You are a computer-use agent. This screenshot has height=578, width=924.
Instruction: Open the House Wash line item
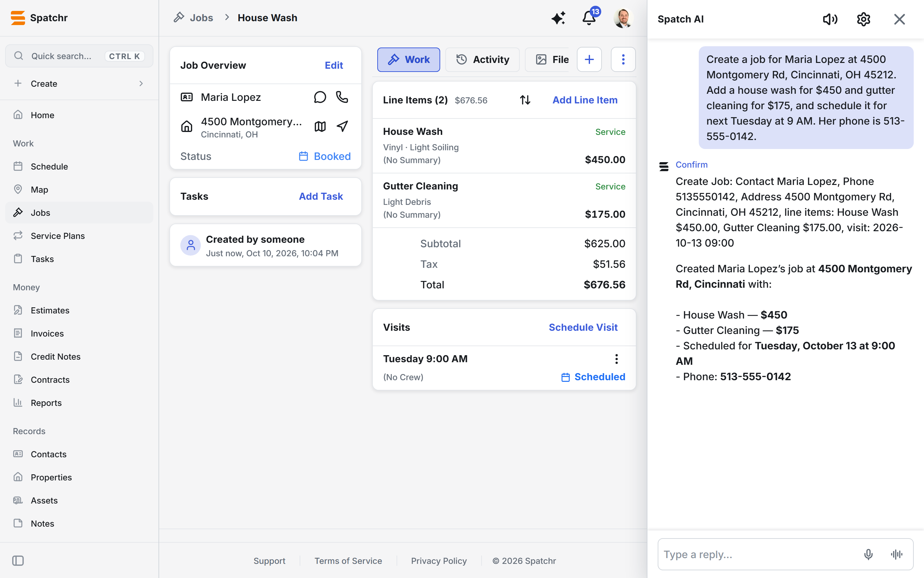point(504,146)
